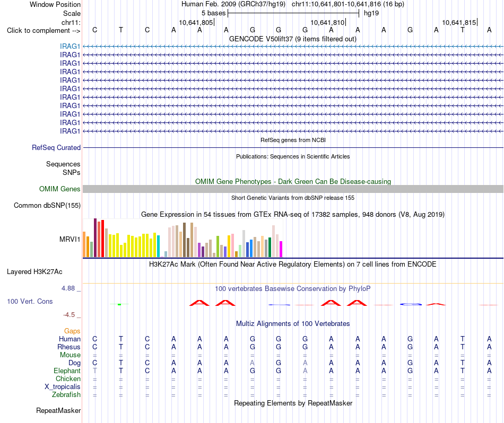
Task: Click the RefSeq genes from NCBI title
Action: [293, 140]
